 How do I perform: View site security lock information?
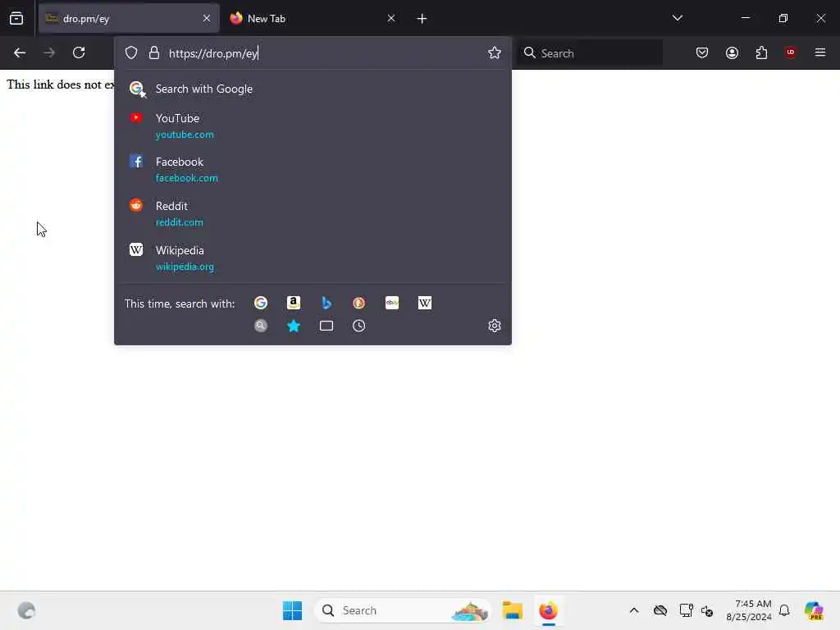pyautogui.click(x=154, y=52)
